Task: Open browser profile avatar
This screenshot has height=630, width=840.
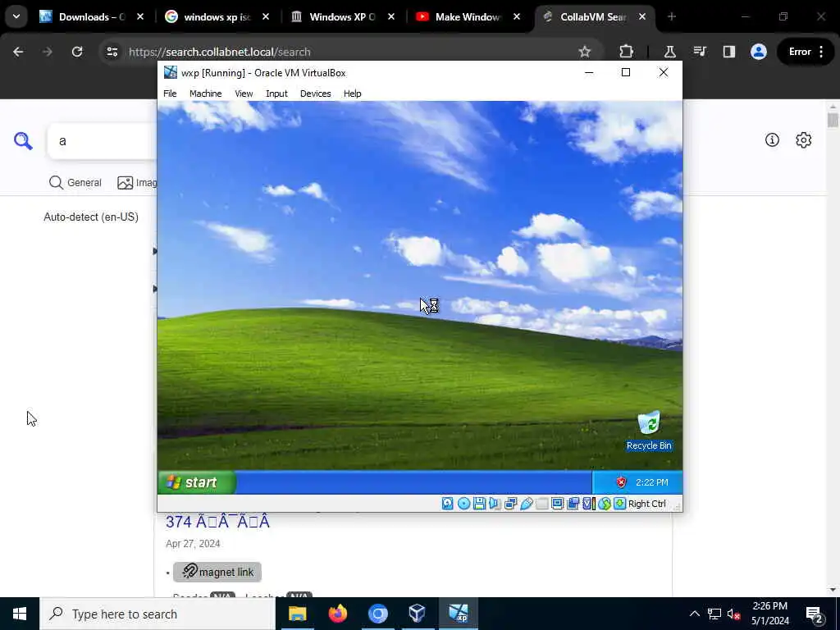Action: tap(759, 52)
